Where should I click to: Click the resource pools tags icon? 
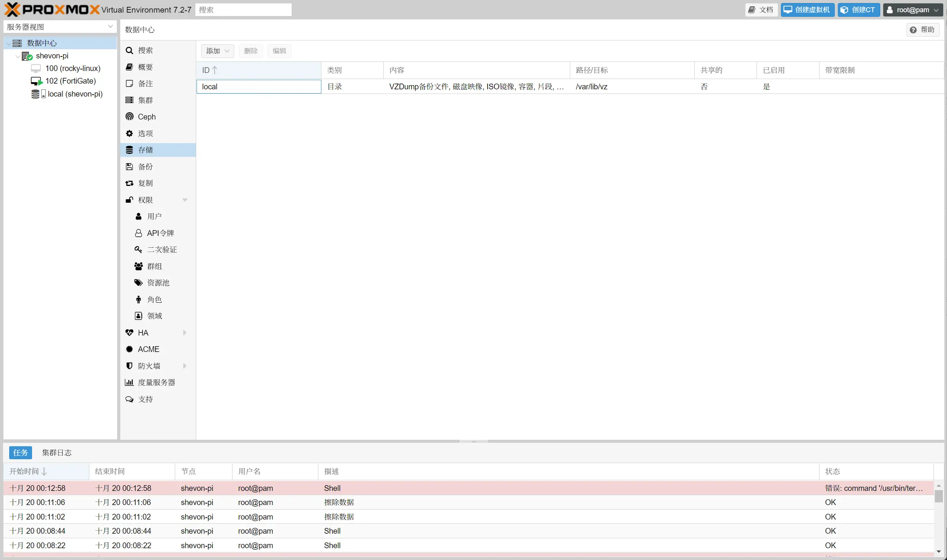139,282
